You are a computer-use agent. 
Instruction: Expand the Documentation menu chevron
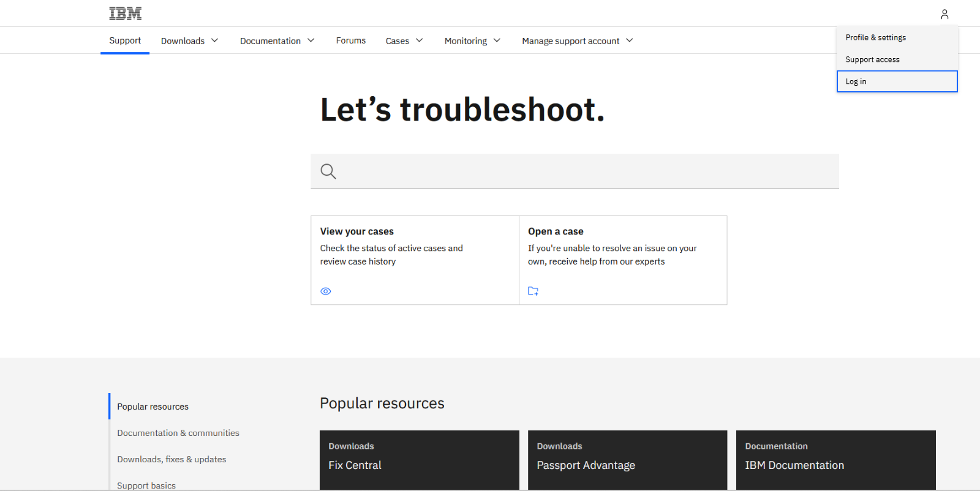click(x=311, y=40)
